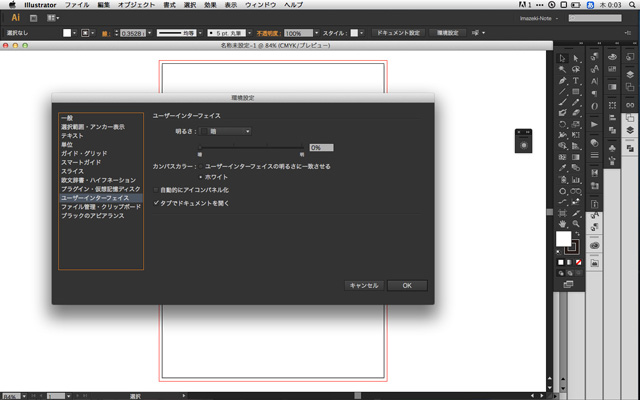Click the OK button in 環境設定 dialog

[407, 286]
